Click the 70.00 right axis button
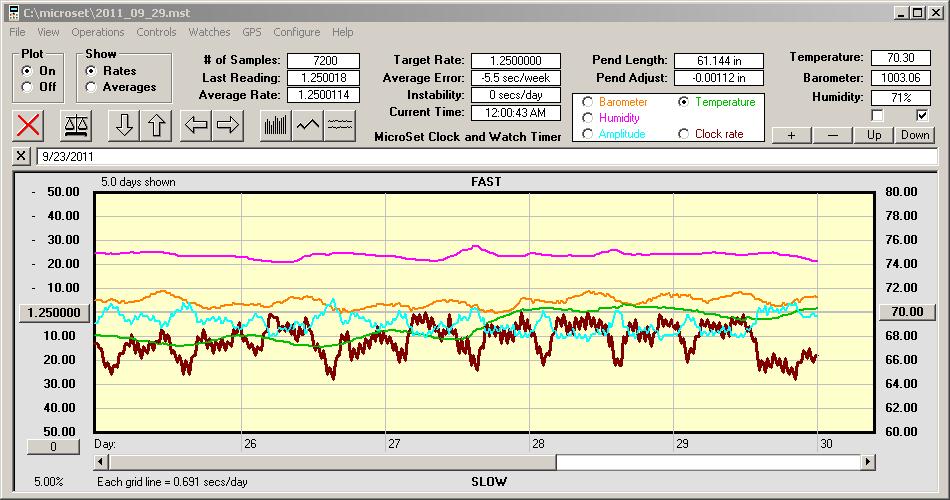This screenshot has width=950, height=500. [907, 312]
